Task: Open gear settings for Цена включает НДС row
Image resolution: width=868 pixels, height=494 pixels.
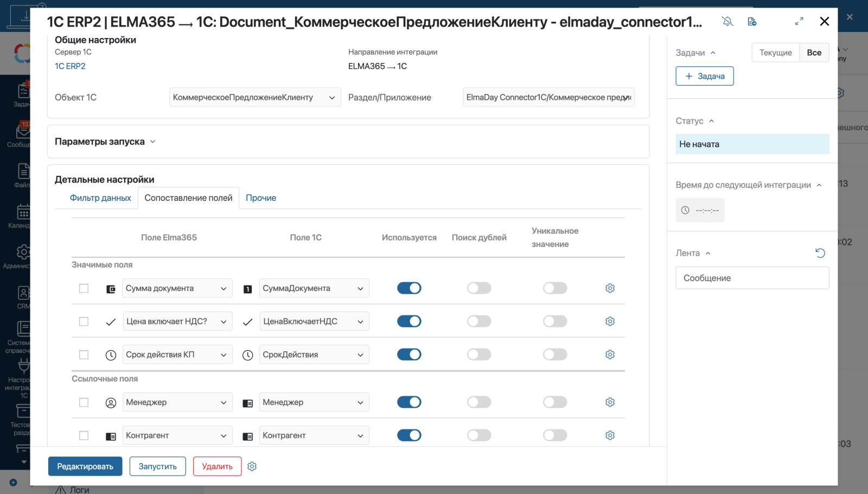Action: point(610,321)
